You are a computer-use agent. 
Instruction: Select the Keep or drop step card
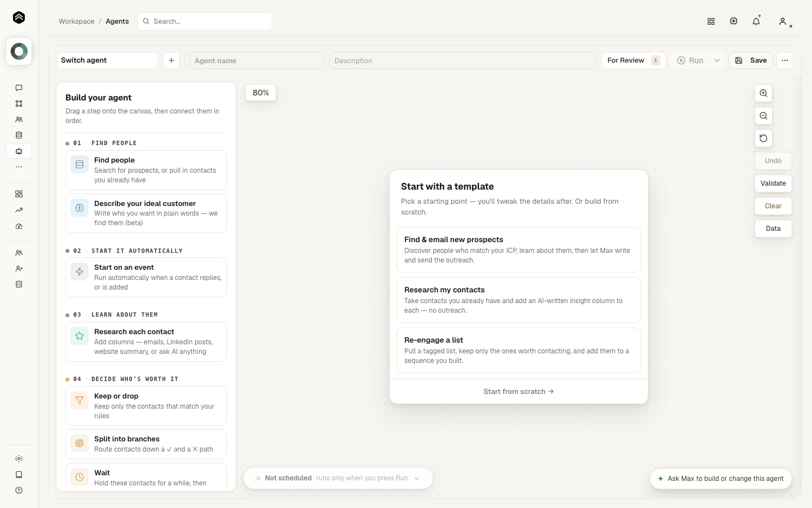[146, 406]
